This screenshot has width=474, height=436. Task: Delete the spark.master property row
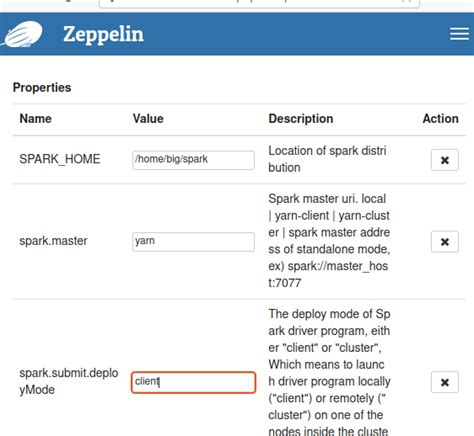(x=445, y=242)
